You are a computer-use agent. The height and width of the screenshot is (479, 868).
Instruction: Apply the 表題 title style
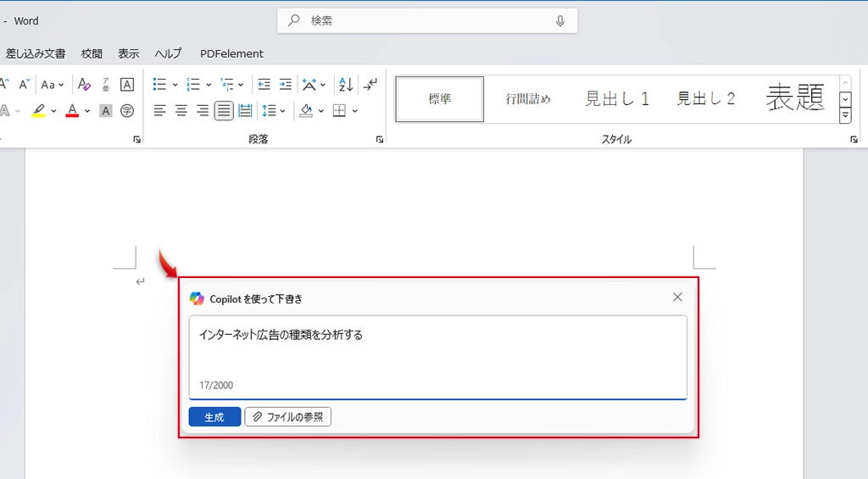point(795,99)
